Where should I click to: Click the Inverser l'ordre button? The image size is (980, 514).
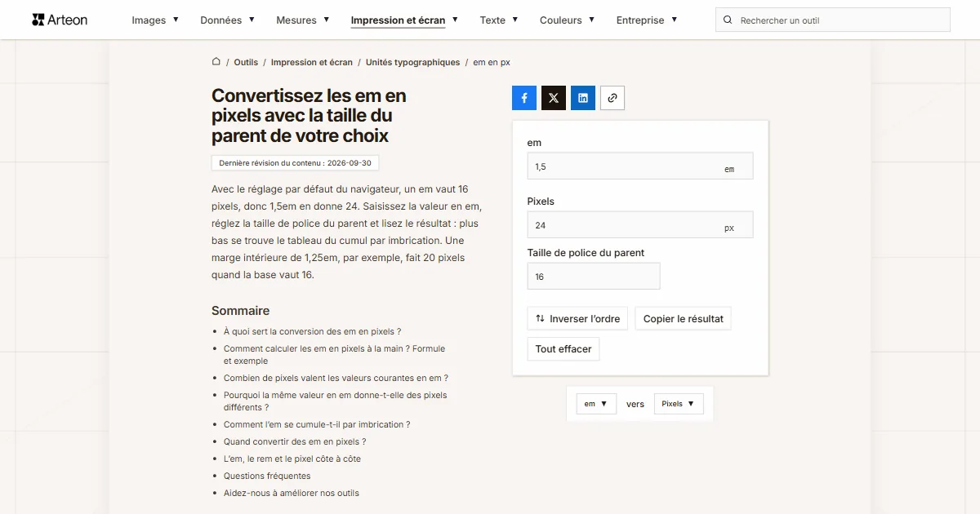coord(577,318)
